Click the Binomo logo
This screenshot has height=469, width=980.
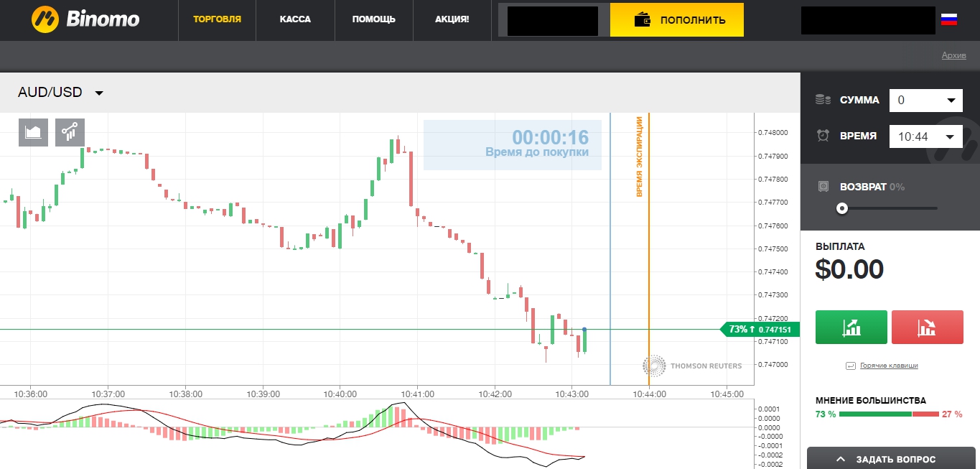tap(85, 19)
